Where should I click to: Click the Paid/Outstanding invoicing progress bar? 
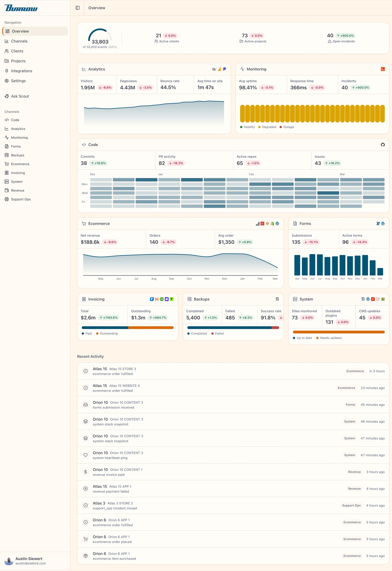(x=128, y=328)
